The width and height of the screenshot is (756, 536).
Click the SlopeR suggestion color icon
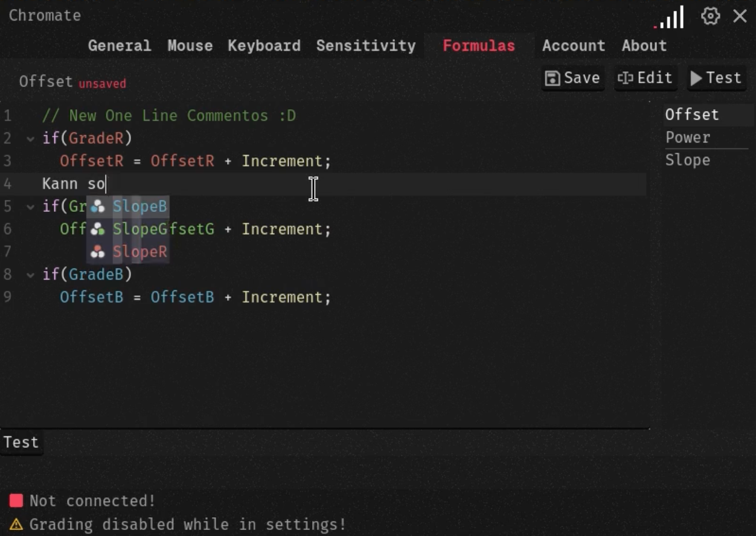[97, 252]
